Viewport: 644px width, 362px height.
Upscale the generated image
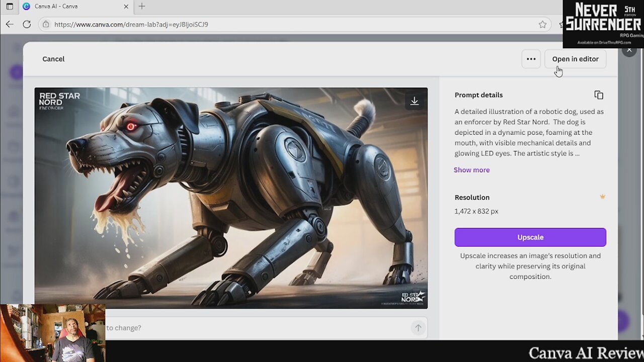click(x=530, y=237)
